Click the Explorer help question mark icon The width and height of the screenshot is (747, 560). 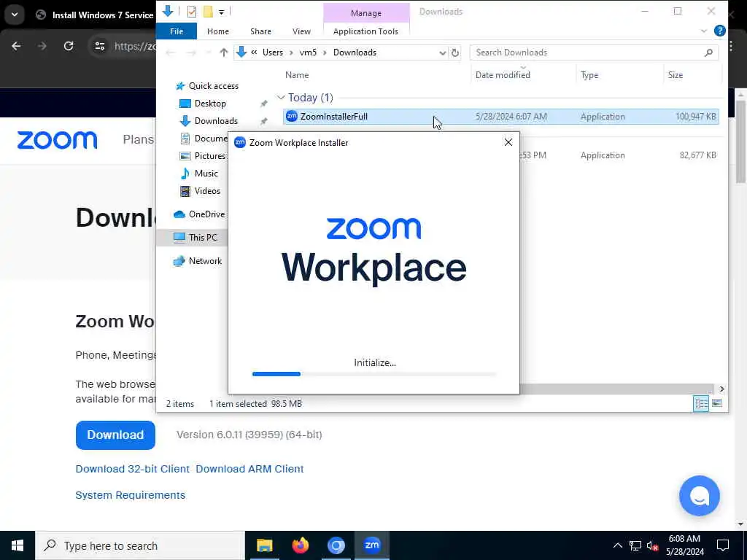tap(719, 31)
